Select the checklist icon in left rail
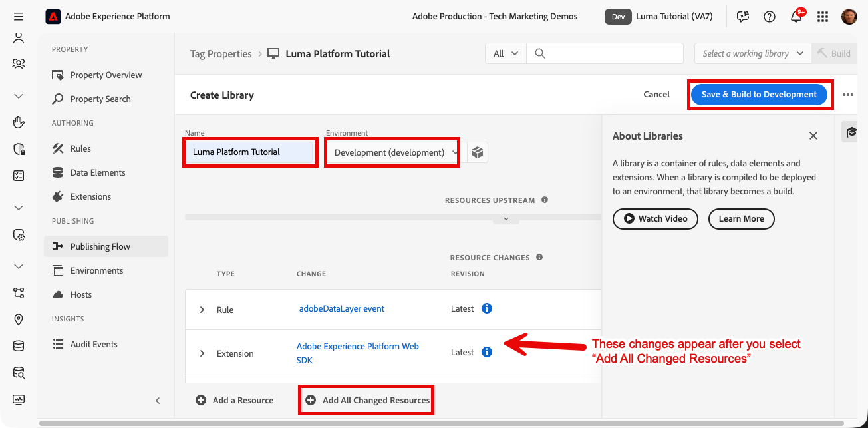Viewport: 868px width, 428px height. click(19, 176)
